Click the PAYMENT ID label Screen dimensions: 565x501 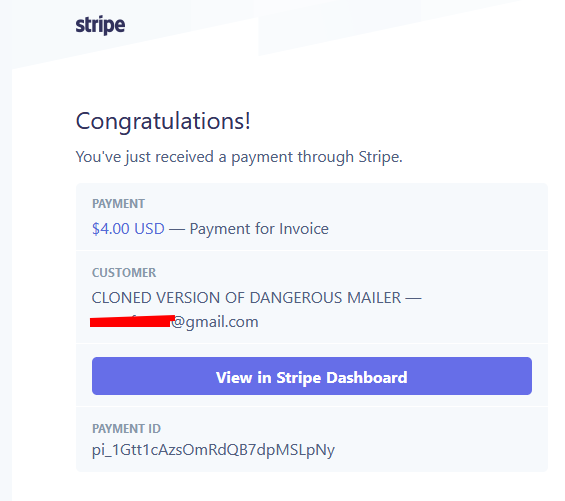pyautogui.click(x=126, y=429)
